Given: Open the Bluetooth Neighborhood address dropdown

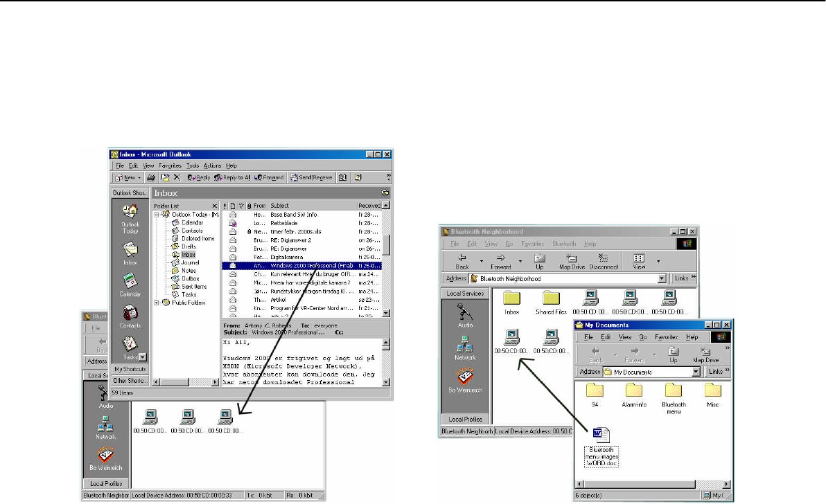Looking at the screenshot, I should (662, 279).
